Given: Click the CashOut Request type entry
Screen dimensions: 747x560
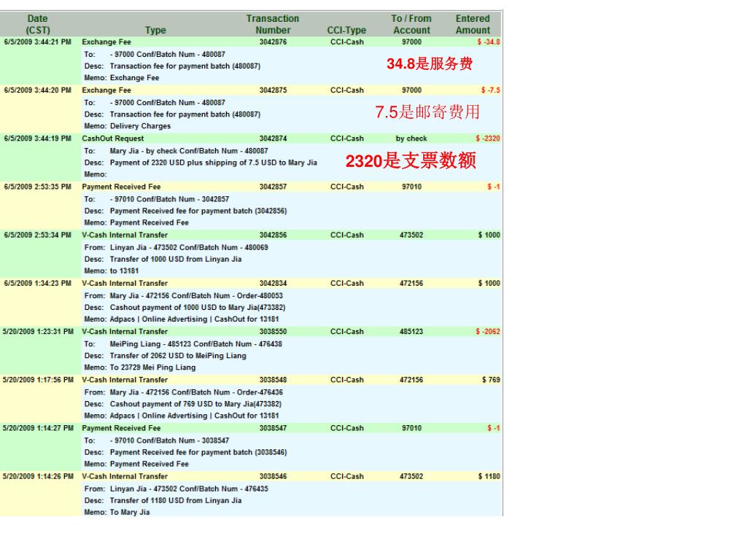Looking at the screenshot, I should [x=112, y=139].
